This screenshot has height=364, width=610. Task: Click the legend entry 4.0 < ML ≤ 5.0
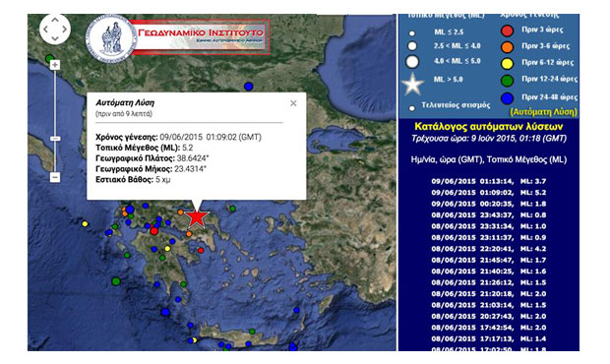coord(457,61)
